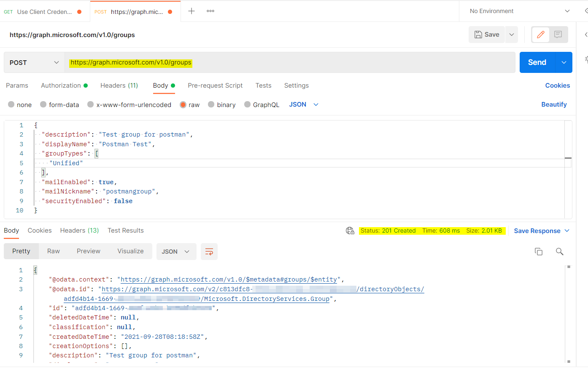Screen dimensions: 588x370
Task: Select the POST https://graph.mic... tab
Action: [x=135, y=11]
